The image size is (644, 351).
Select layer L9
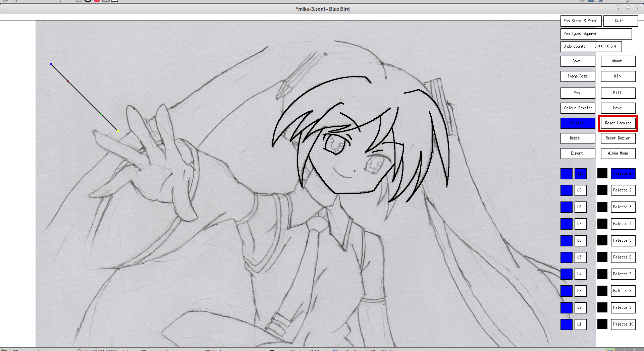[580, 190]
